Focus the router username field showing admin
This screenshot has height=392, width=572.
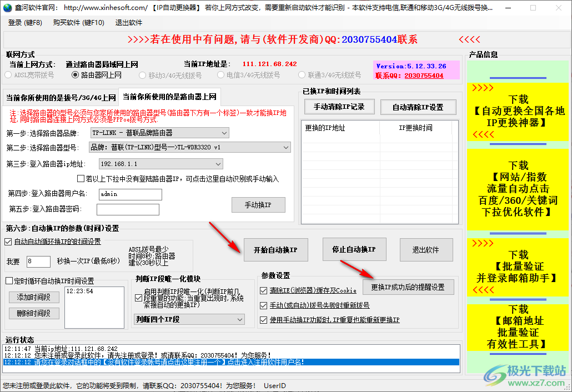[x=131, y=194]
